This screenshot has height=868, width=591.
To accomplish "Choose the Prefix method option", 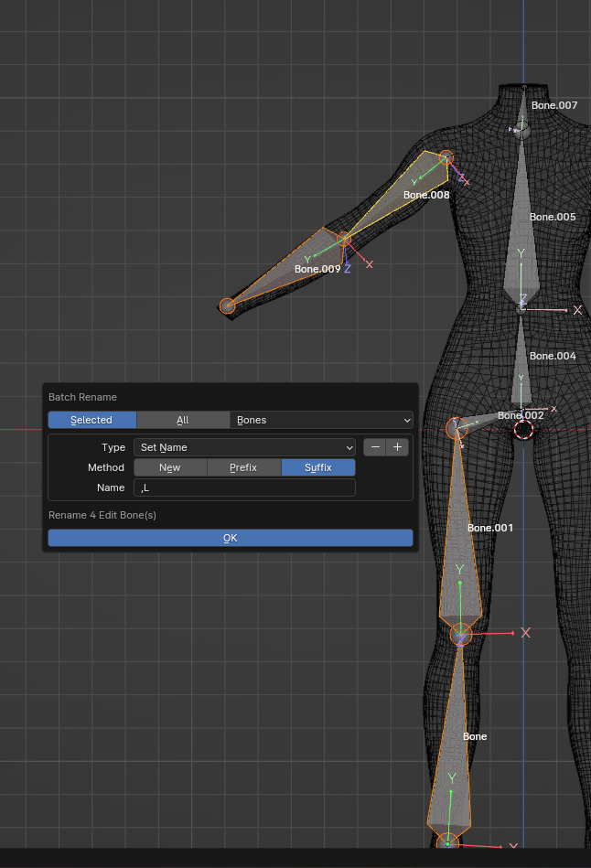I will (x=243, y=467).
